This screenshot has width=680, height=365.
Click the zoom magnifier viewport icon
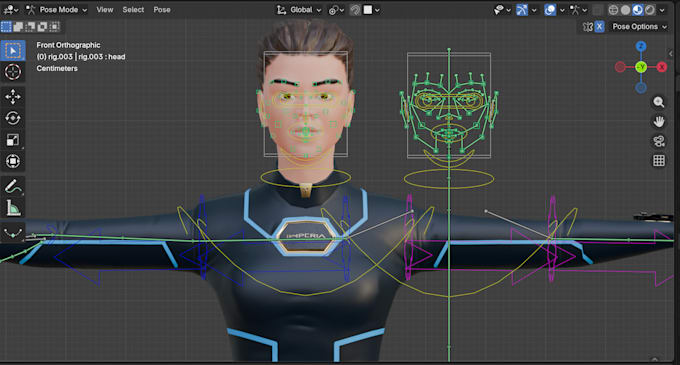coord(659,102)
